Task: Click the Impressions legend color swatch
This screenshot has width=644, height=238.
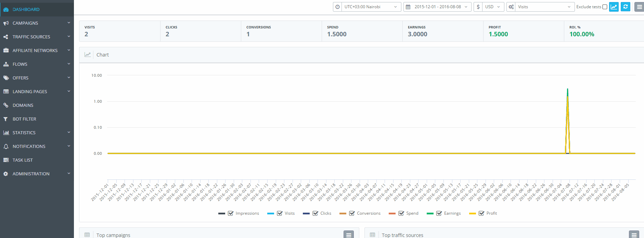Action: point(222,214)
